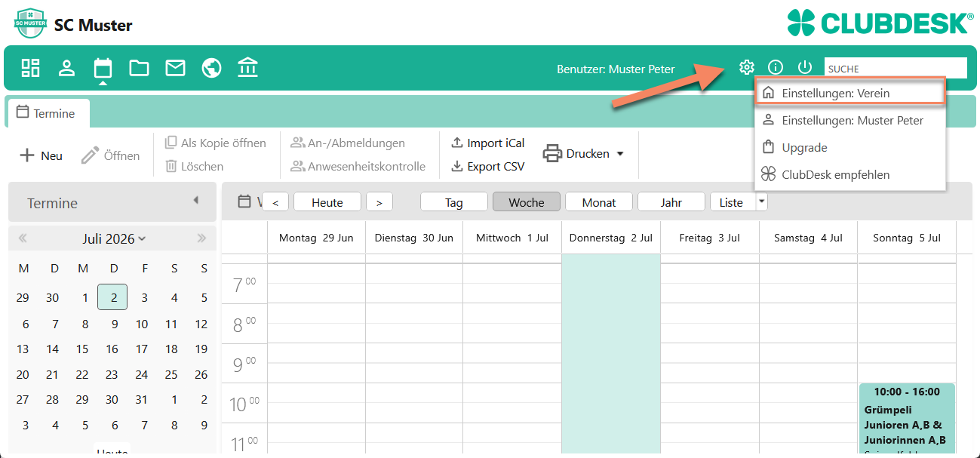Click the ClubDesk logo

click(x=880, y=22)
